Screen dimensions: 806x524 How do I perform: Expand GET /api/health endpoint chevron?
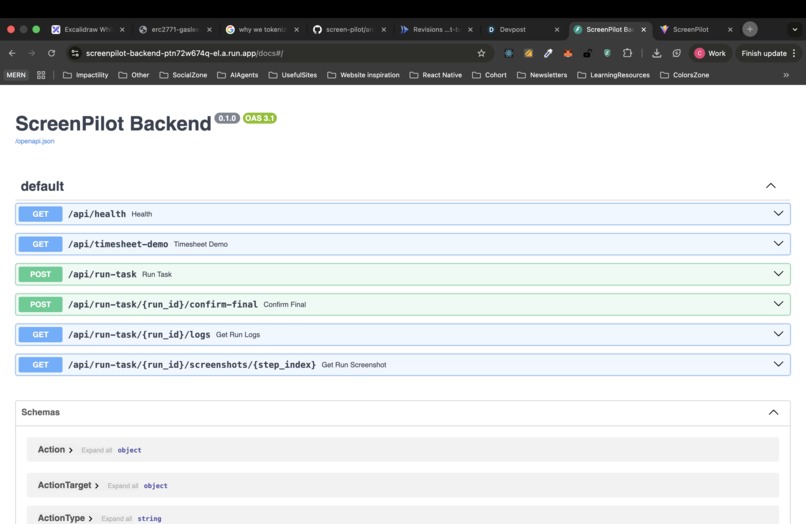[778, 213]
